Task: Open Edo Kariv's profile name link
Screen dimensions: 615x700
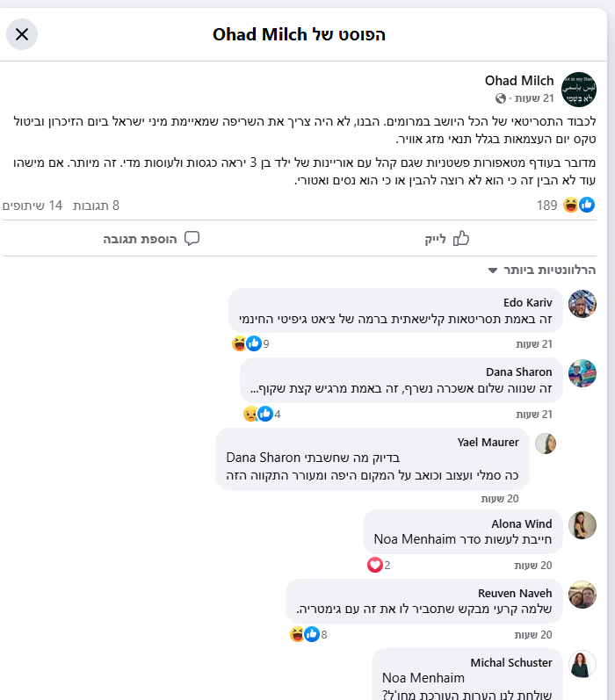Action: click(527, 302)
